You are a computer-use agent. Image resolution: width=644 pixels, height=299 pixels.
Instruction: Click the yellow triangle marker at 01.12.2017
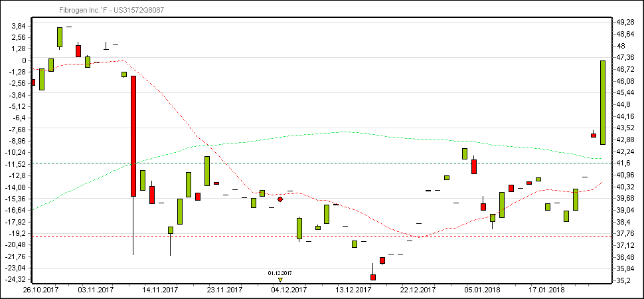280,280
